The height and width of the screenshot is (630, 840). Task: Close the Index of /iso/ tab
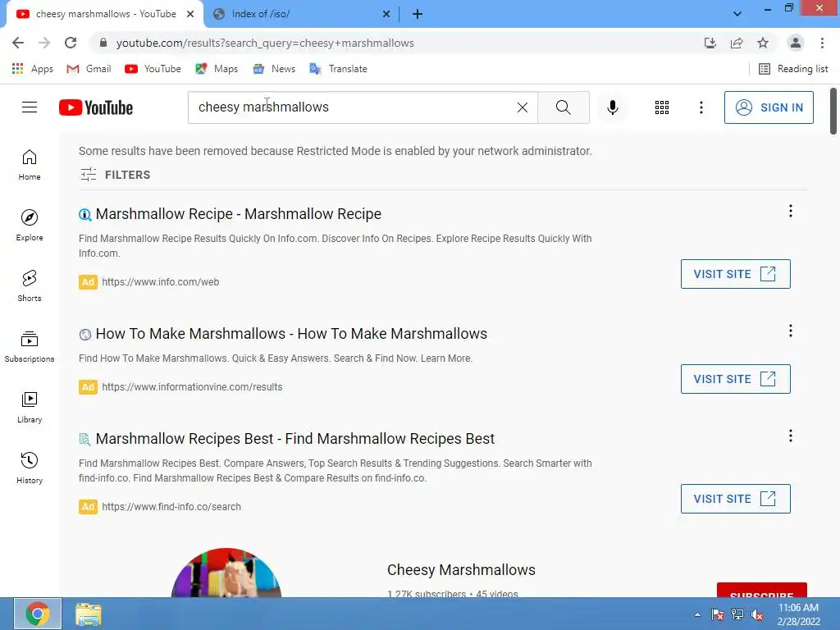pyautogui.click(x=386, y=14)
